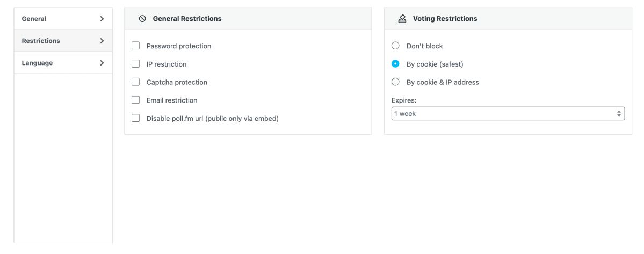The width and height of the screenshot is (644, 254).
Task: Enable Captcha protection checkbox
Action: [136, 82]
